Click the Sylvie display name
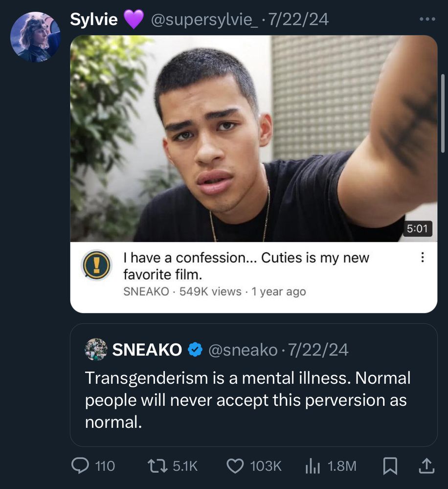 (93, 20)
